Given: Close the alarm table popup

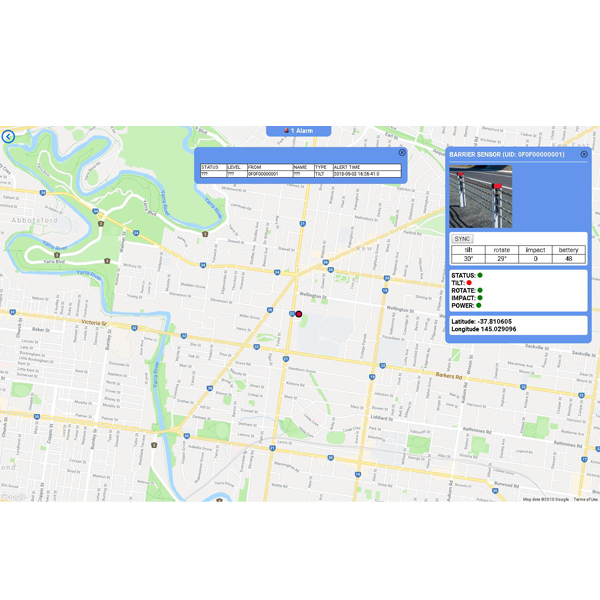Looking at the screenshot, I should tap(402, 152).
